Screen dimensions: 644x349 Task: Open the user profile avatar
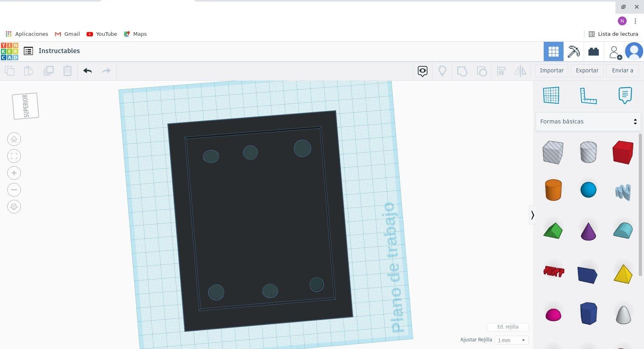(x=634, y=51)
